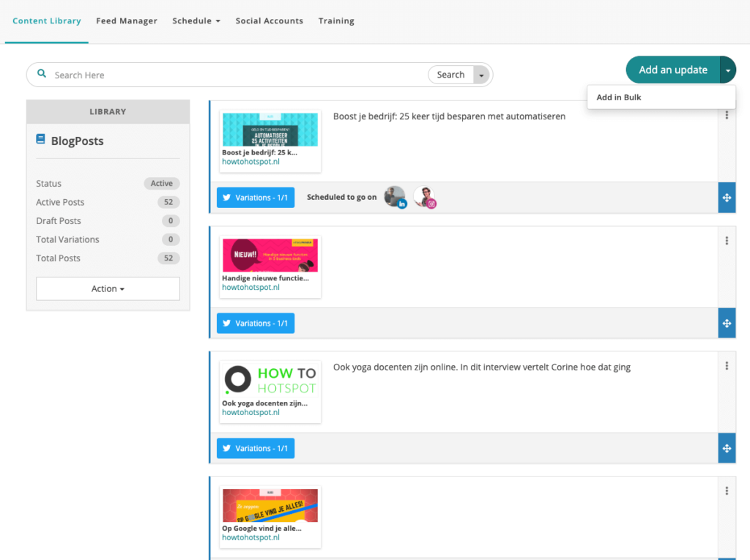Open three-dot menu on yoga docenten post
The image size is (750, 560).
pyautogui.click(x=727, y=366)
